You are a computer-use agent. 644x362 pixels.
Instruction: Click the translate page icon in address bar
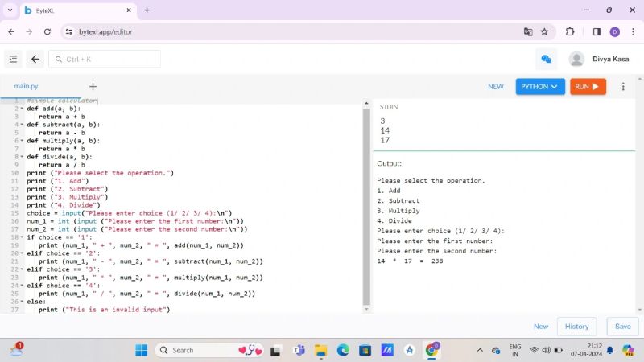tap(528, 31)
